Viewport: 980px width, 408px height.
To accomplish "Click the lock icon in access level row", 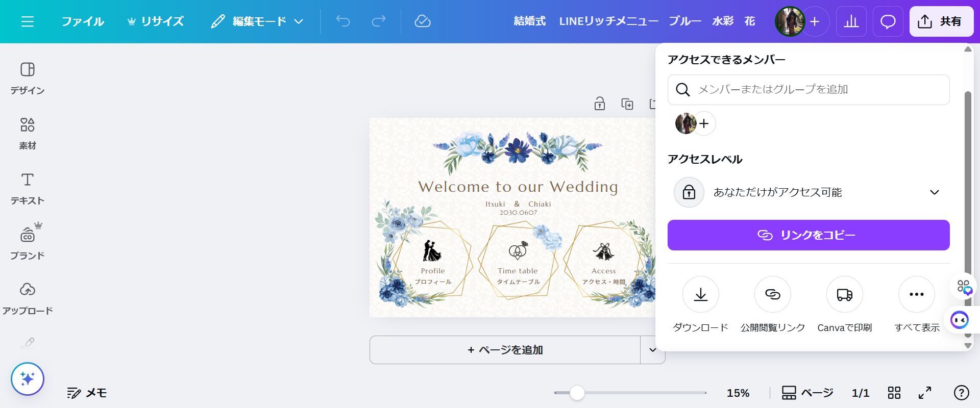I will click(689, 192).
